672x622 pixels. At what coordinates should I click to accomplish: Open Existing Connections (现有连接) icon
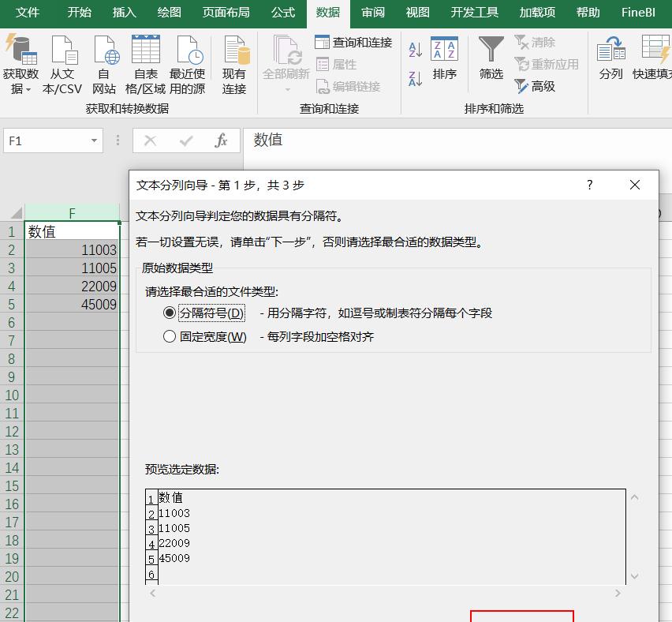coord(236,49)
